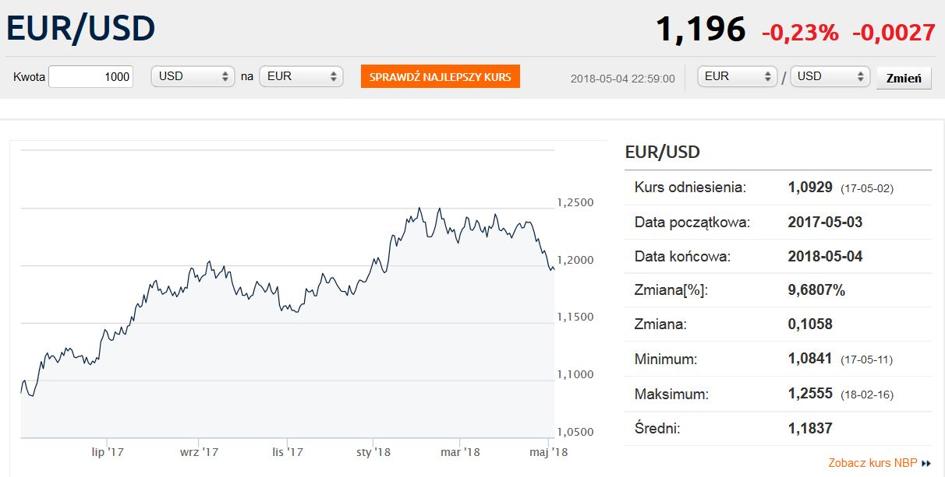Click the end date 2018-05-04
945x477 pixels.
click(825, 256)
